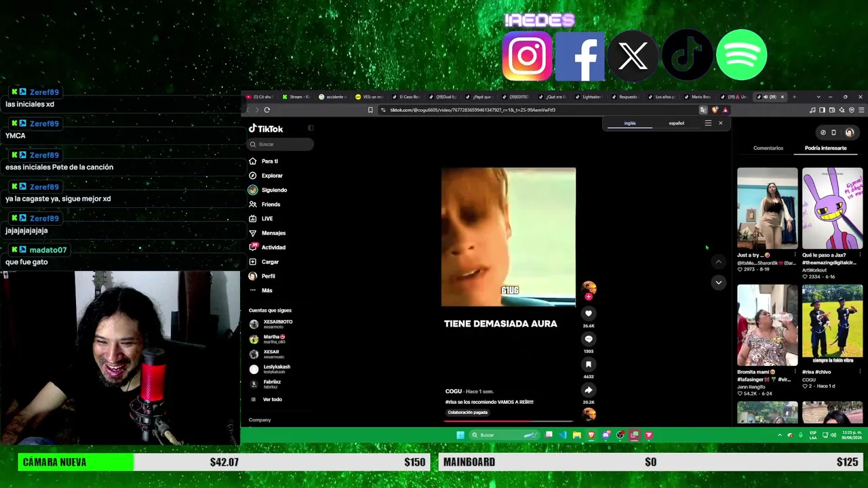Open the X social icon in the stream overlay

point(633,56)
